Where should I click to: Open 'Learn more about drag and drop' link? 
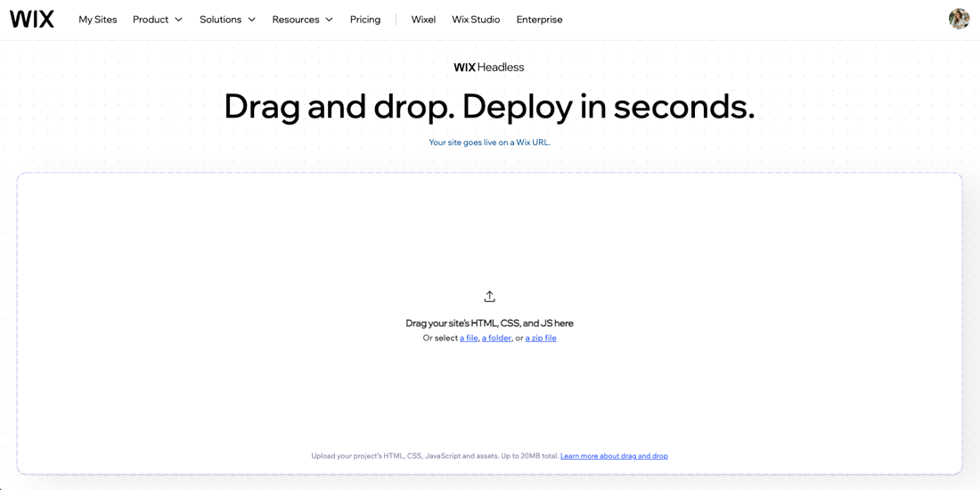tap(614, 456)
